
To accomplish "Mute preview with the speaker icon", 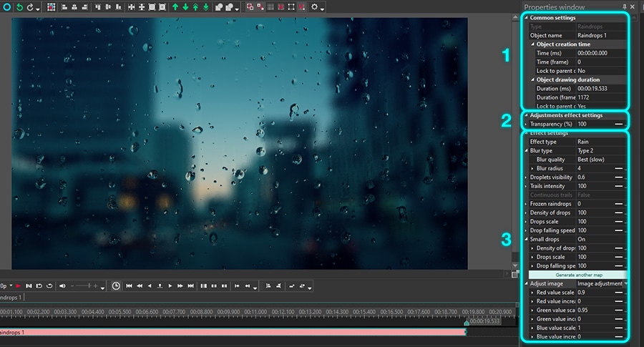I will 62,285.
